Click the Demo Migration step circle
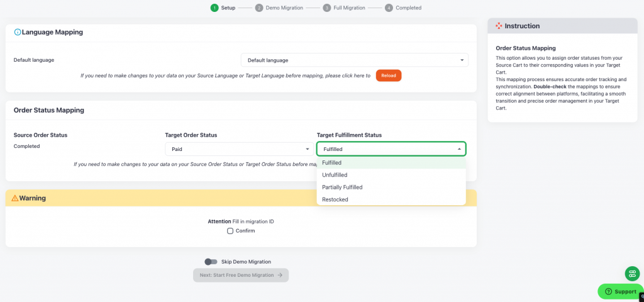The height and width of the screenshot is (302, 644). coord(259,8)
